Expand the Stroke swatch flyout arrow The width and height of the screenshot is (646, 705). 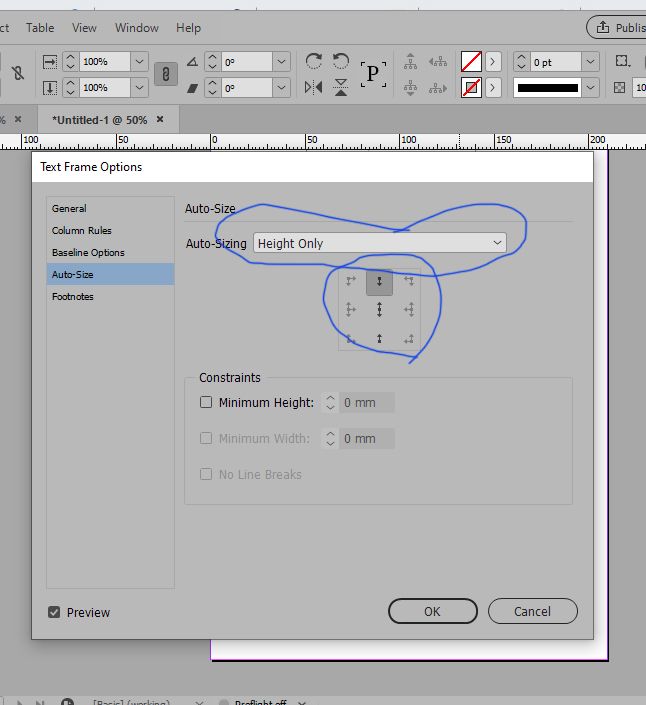click(x=493, y=88)
